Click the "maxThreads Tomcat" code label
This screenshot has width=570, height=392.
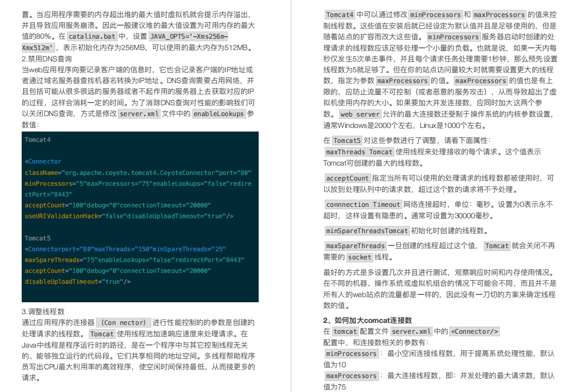click(x=359, y=152)
